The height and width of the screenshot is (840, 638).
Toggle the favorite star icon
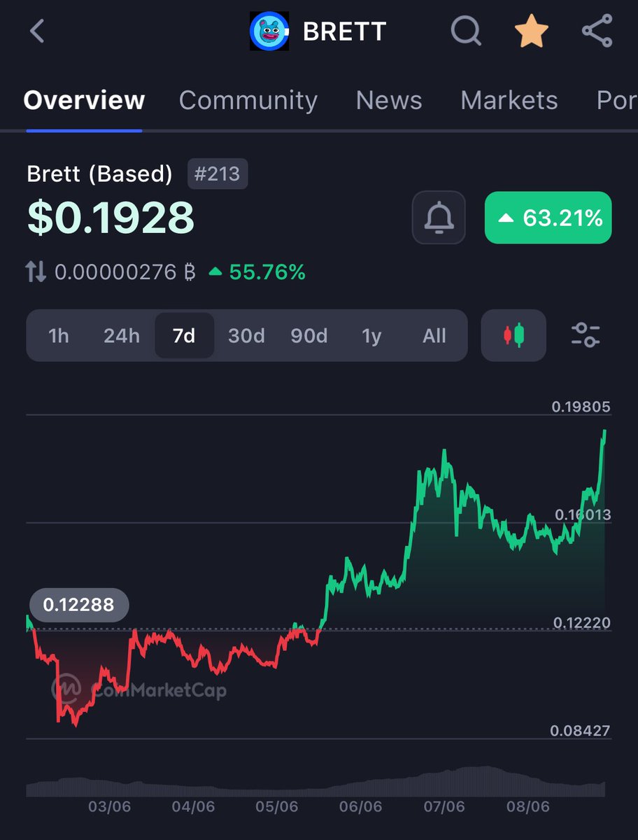tap(532, 31)
